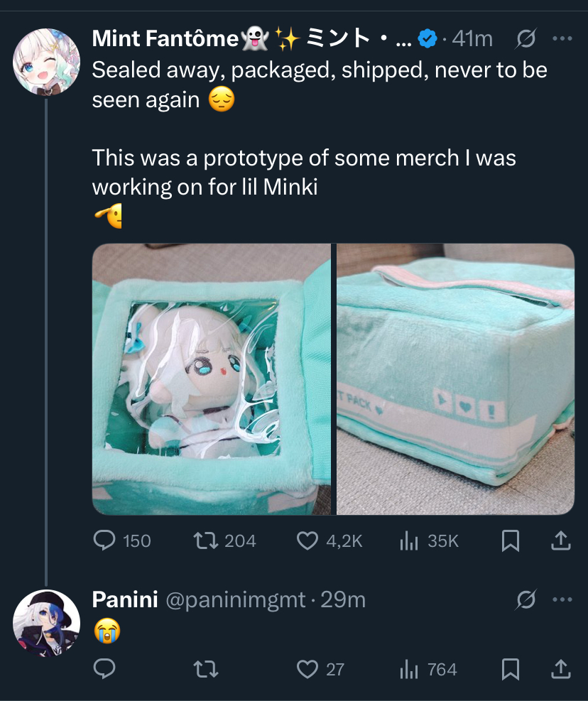Click Grok icon on Panini's reply
Image resolution: width=588 pixels, height=701 pixels.
526,600
